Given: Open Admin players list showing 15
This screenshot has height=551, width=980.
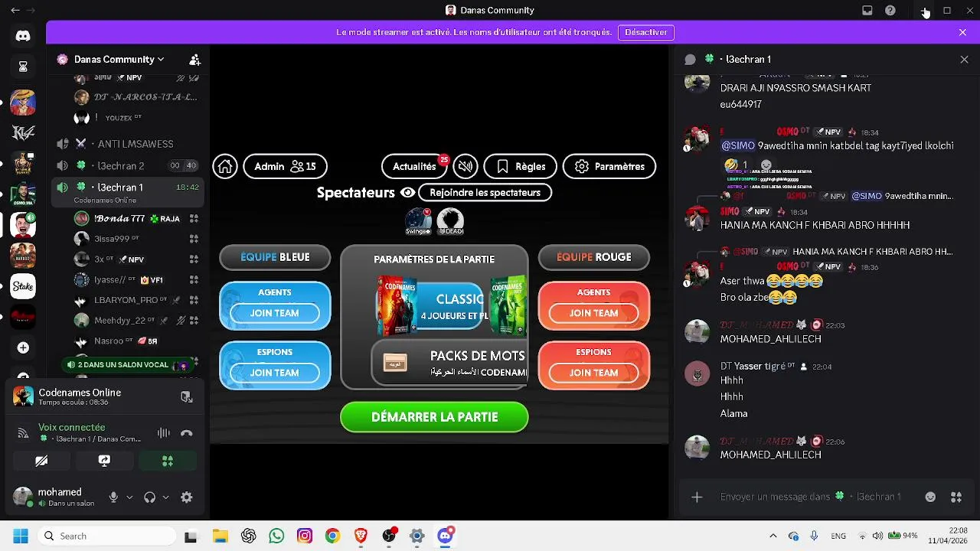Looking at the screenshot, I should click(285, 166).
